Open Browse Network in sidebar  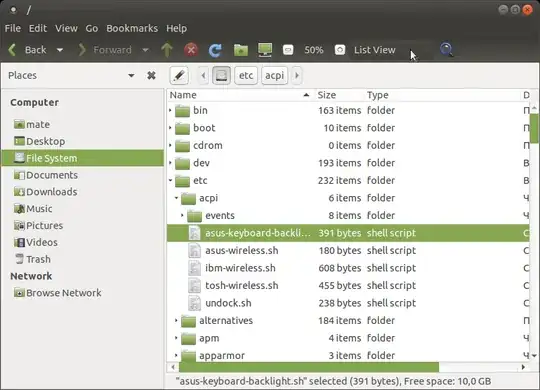pyautogui.click(x=58, y=293)
